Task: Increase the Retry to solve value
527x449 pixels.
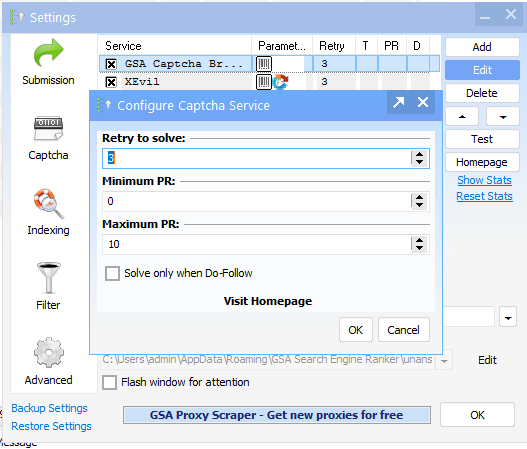Action: pos(419,154)
